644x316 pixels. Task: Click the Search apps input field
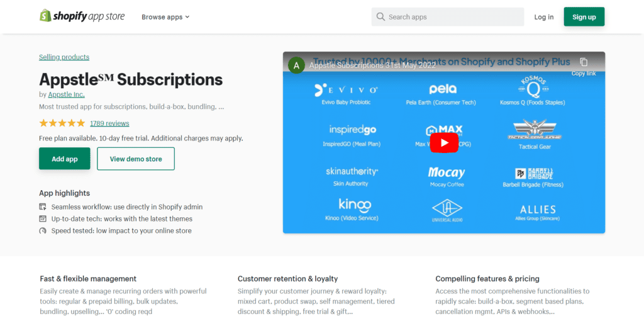click(448, 17)
